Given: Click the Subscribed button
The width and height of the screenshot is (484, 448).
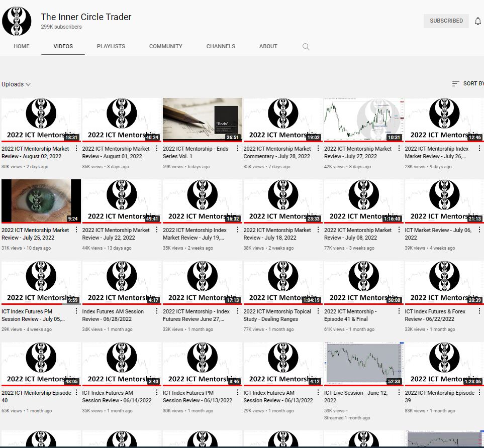Looking at the screenshot, I should tap(446, 21).
